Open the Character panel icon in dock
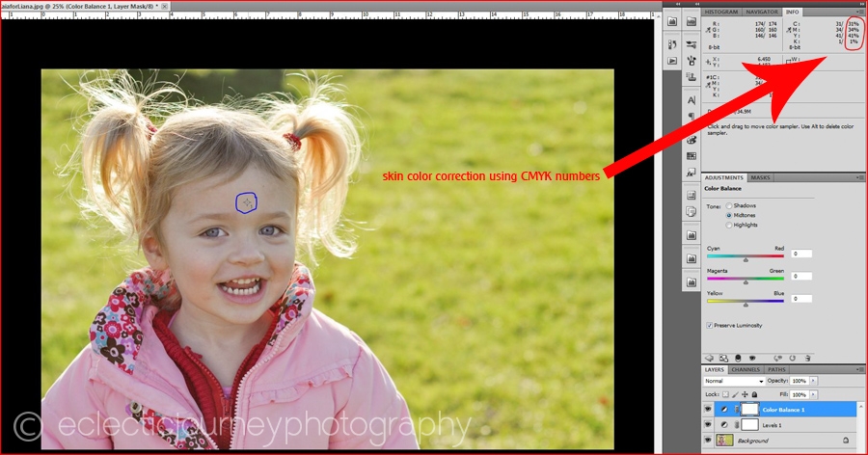 coord(692,100)
